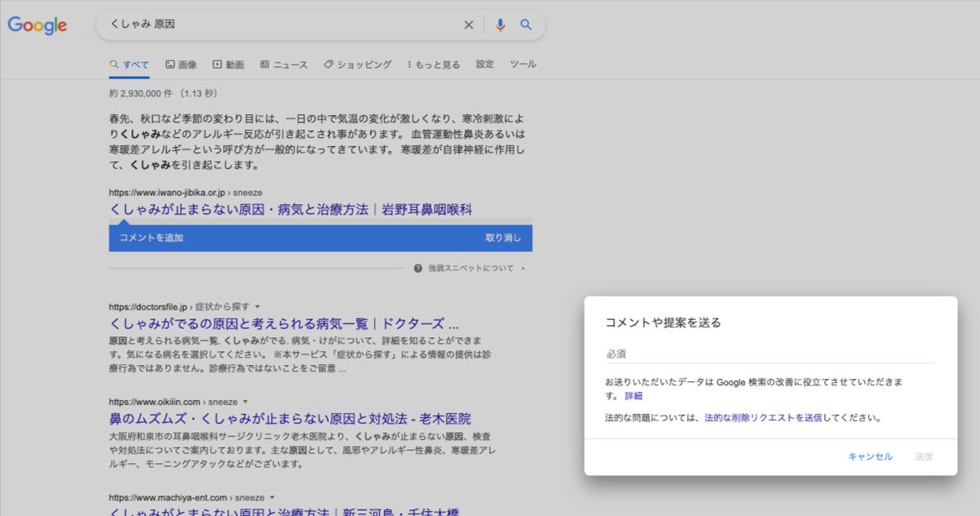The image size is (980, 516).
Task: Expand the dropdown arrow next to oikiiin.com URL
Action: click(245, 403)
